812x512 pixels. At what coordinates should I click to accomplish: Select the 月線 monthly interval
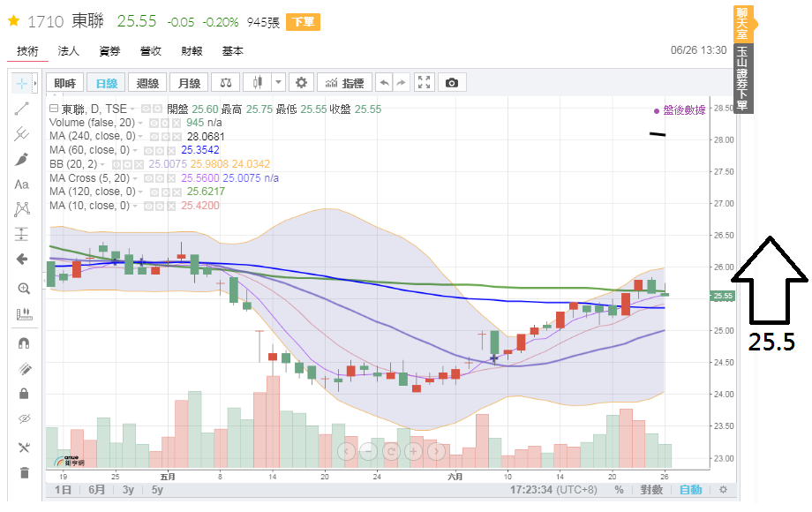coord(189,83)
